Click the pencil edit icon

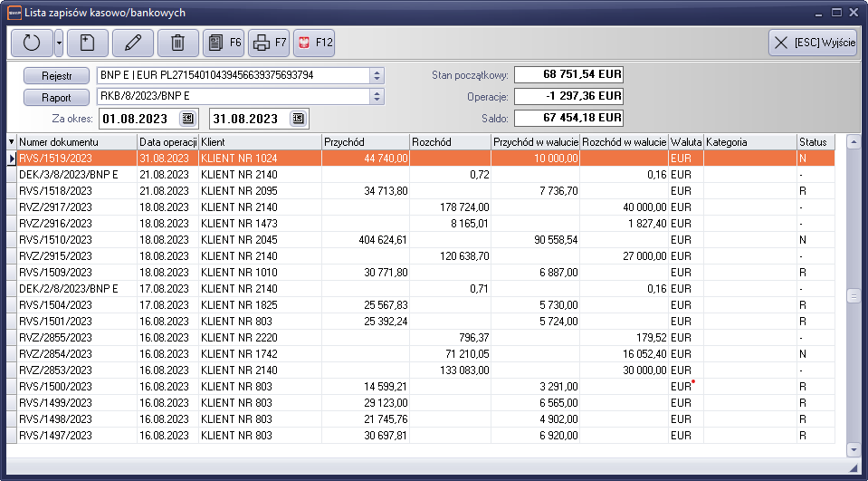click(x=133, y=43)
